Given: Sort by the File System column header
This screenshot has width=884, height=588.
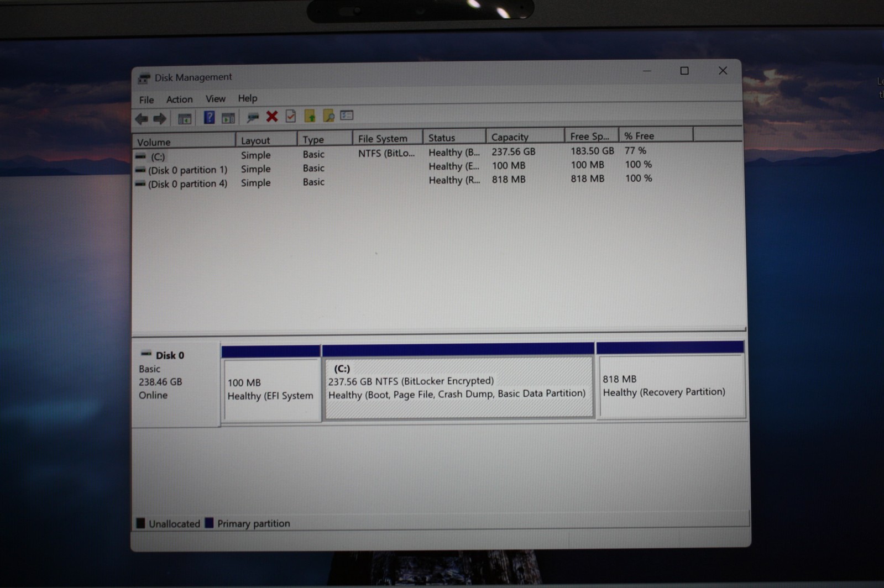Looking at the screenshot, I should point(388,138).
